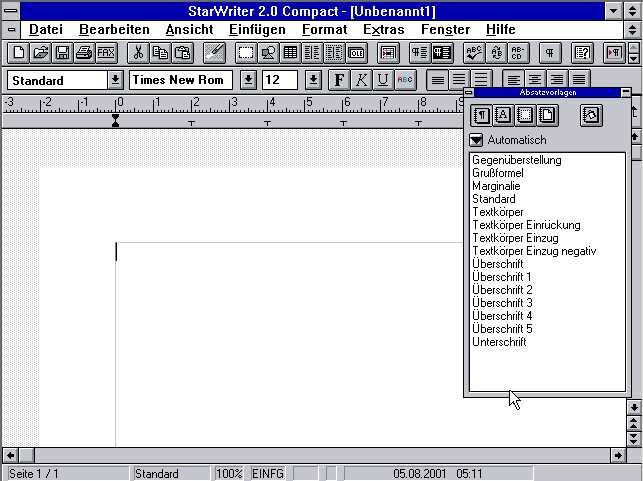Show character styles with the A icon in the panel
This screenshot has height=481, width=643.
(x=503, y=115)
